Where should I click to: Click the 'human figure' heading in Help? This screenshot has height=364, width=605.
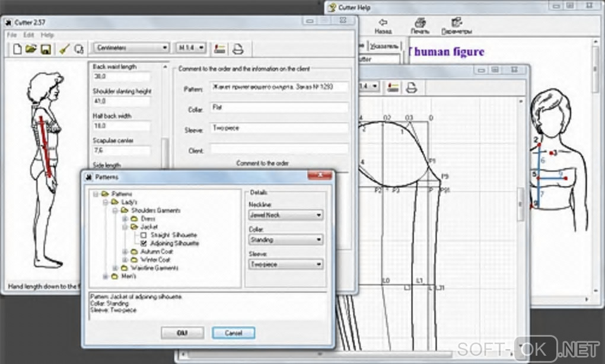[449, 52]
